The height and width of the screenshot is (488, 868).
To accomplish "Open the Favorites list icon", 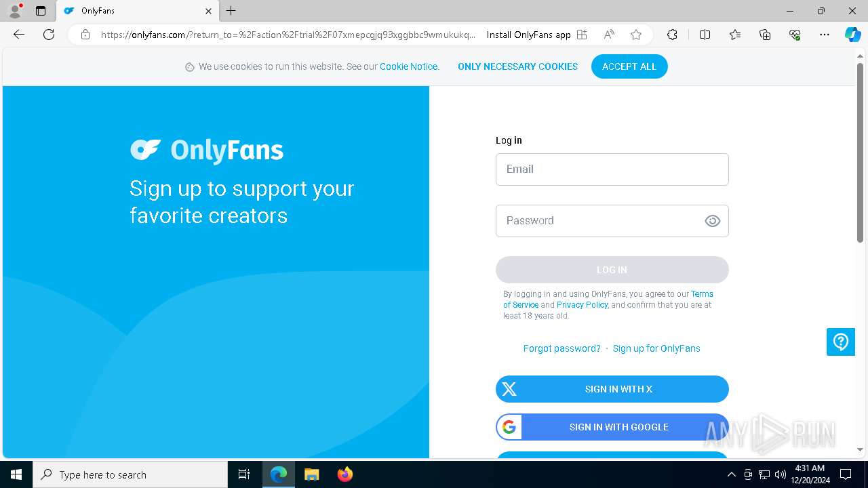I will [735, 35].
